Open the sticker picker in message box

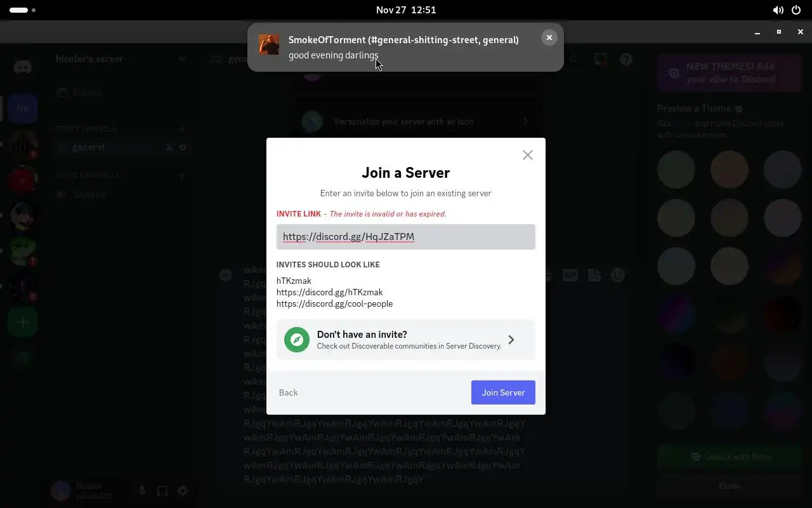point(594,275)
